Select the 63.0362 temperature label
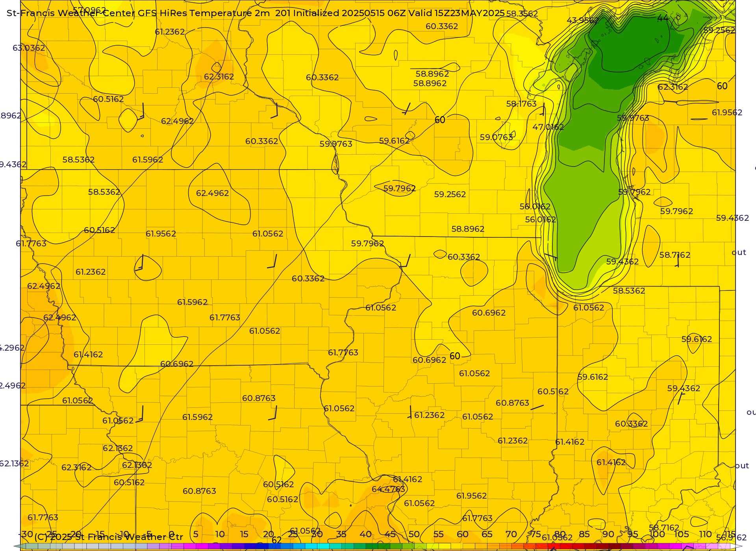The width and height of the screenshot is (756, 551). 29,48
